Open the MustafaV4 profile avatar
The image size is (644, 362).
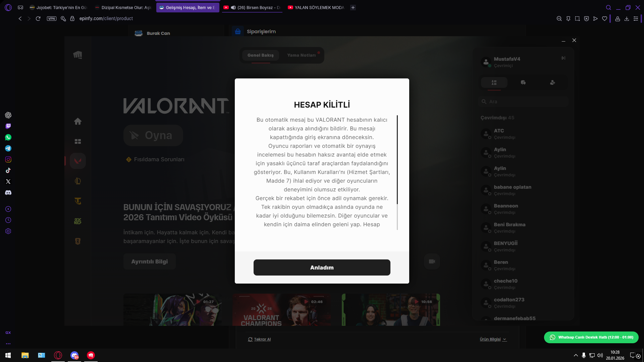coord(486,62)
